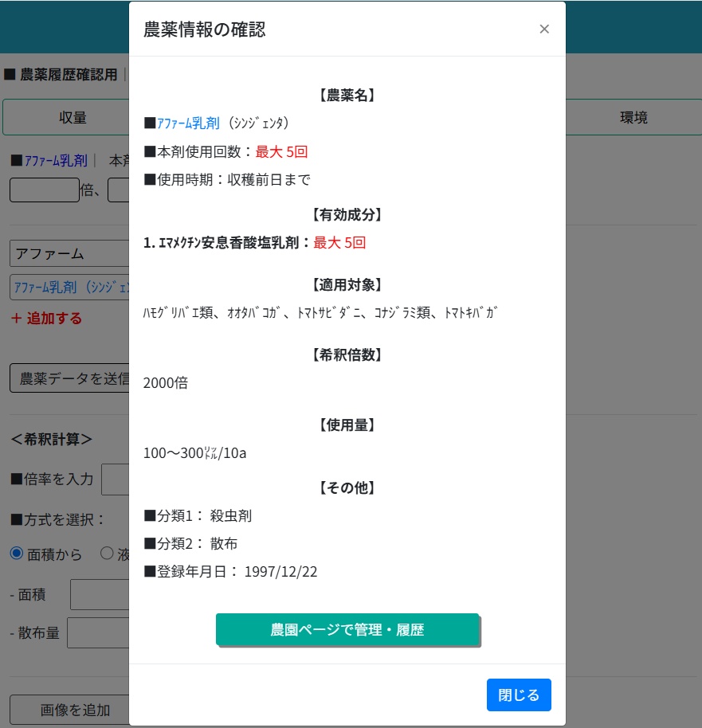The height and width of the screenshot is (728, 702).
Task: Click the 分類1: 殺虫剤 line
Action: tap(198, 515)
